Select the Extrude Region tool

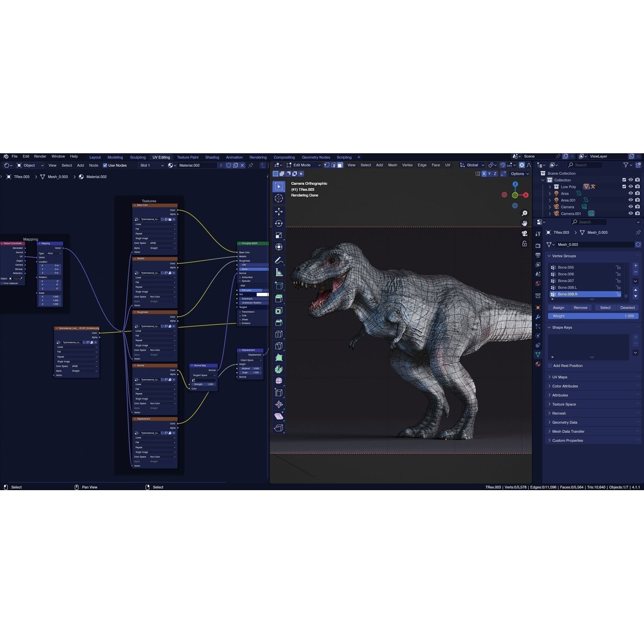pyautogui.click(x=279, y=299)
